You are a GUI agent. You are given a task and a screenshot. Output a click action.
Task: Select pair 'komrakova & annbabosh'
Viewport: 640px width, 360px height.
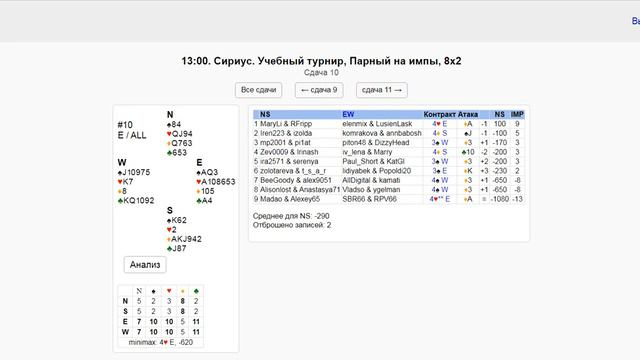tap(382, 133)
